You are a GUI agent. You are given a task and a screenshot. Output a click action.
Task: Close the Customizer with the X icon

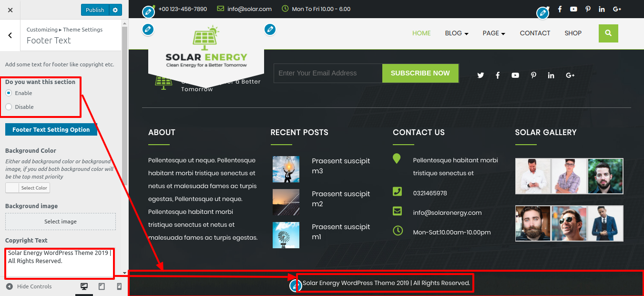pos(10,10)
